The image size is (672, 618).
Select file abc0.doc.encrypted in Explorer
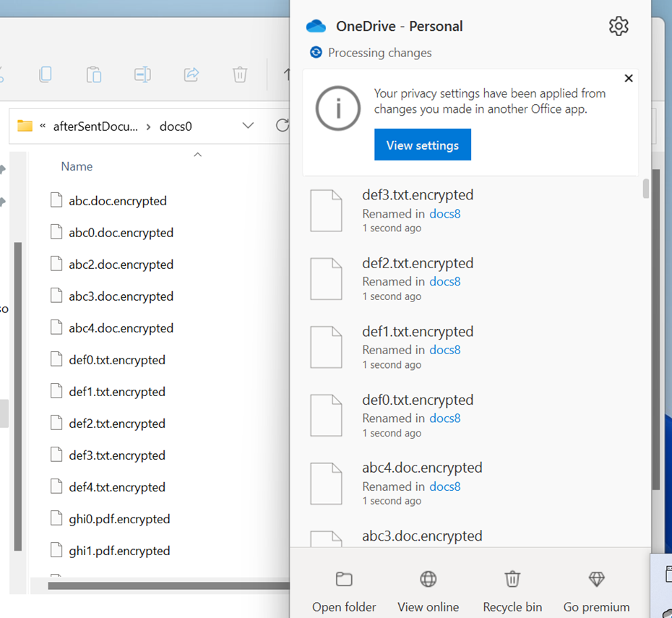pyautogui.click(x=121, y=232)
